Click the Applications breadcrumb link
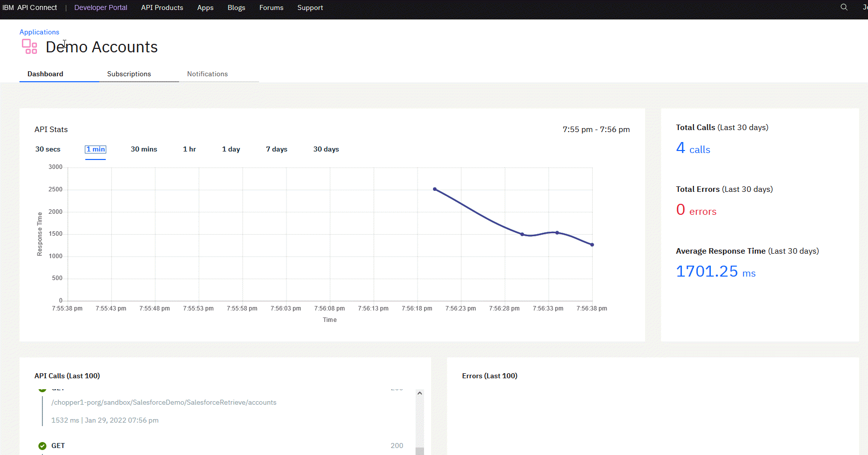This screenshot has height=455, width=868. 39,32
